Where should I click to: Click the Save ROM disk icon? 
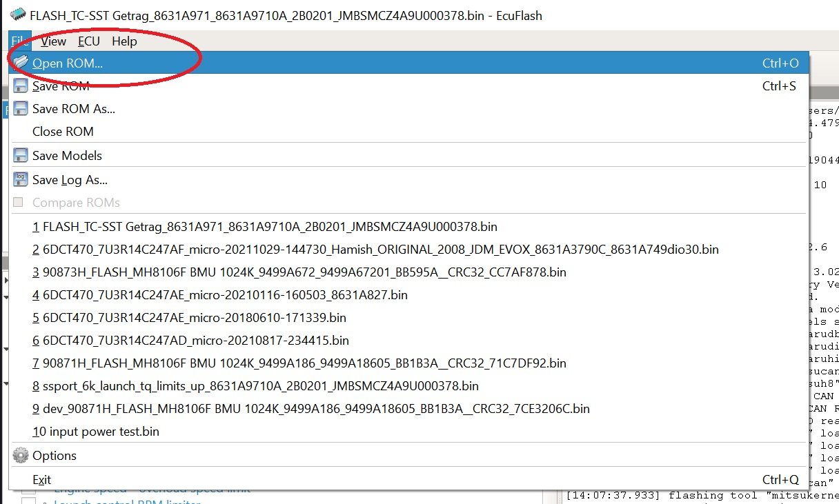pos(21,86)
